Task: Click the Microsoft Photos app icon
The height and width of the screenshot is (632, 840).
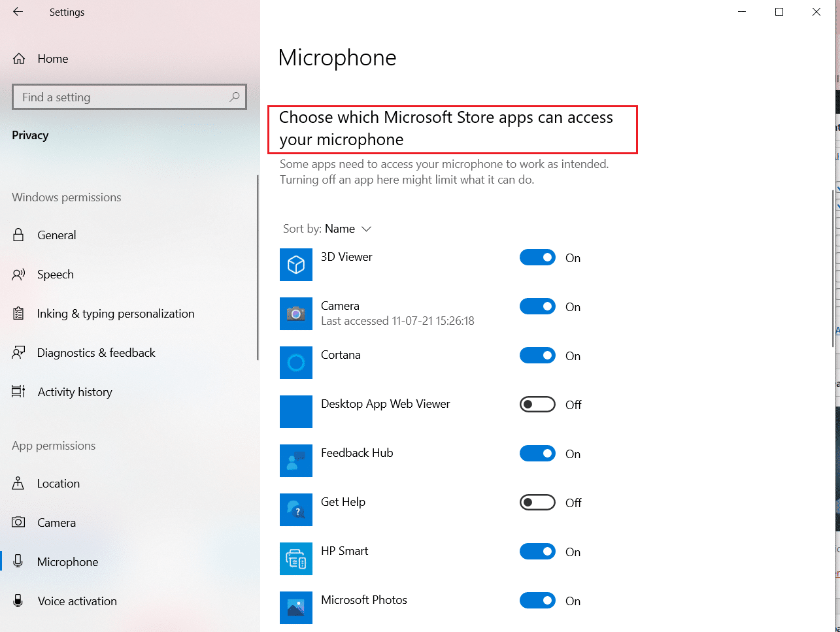Action: pos(296,608)
